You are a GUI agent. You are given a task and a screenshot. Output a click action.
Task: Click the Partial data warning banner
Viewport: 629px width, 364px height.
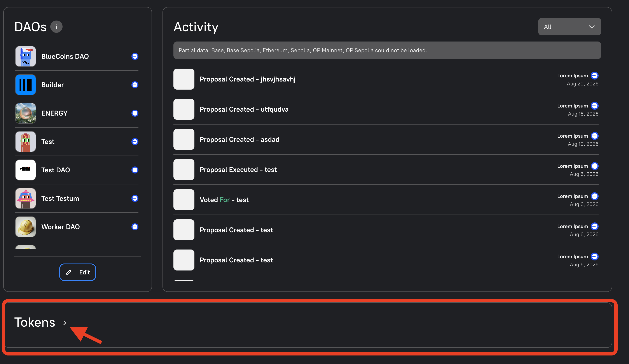387,50
